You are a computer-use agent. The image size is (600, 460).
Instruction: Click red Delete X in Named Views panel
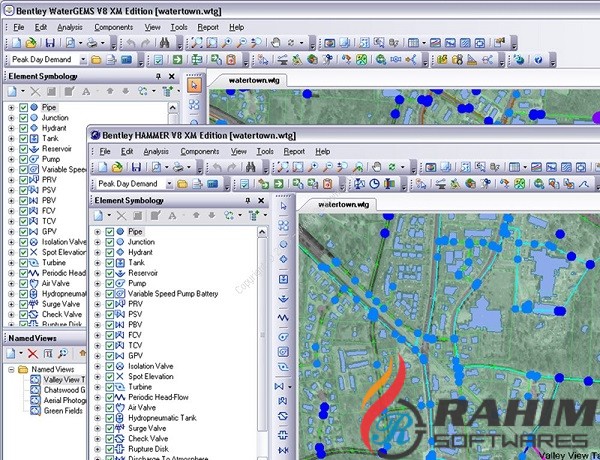tap(33, 353)
